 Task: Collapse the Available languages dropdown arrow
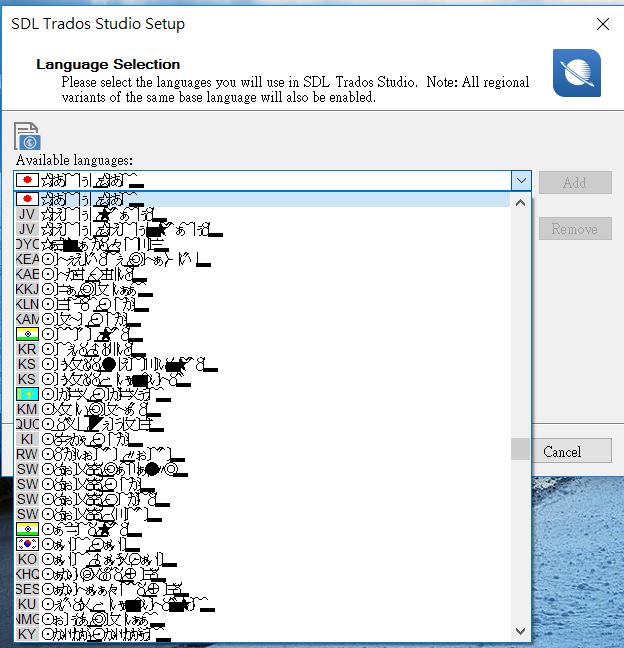click(521, 181)
